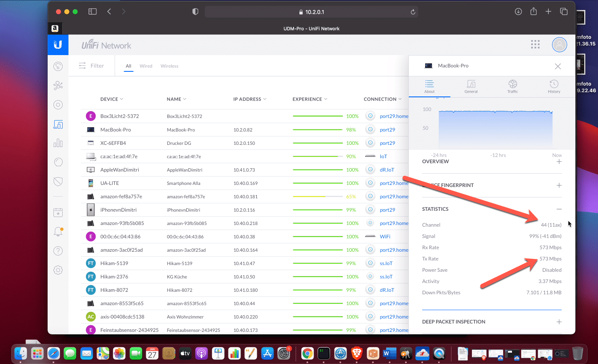The width and height of the screenshot is (598, 364).
Task: Open port29.home link in UA-LITE row
Action: (394, 183)
